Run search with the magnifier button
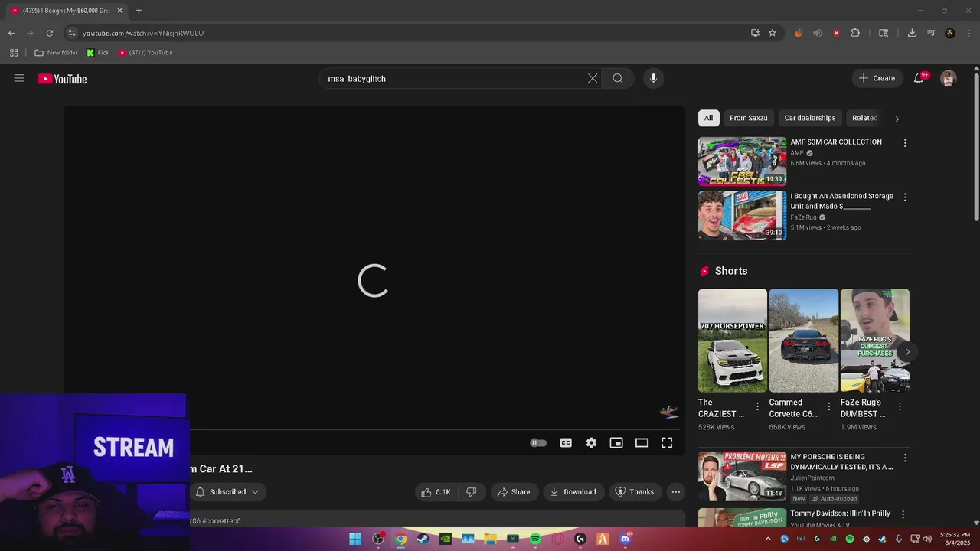This screenshot has height=551, width=980. click(618, 78)
